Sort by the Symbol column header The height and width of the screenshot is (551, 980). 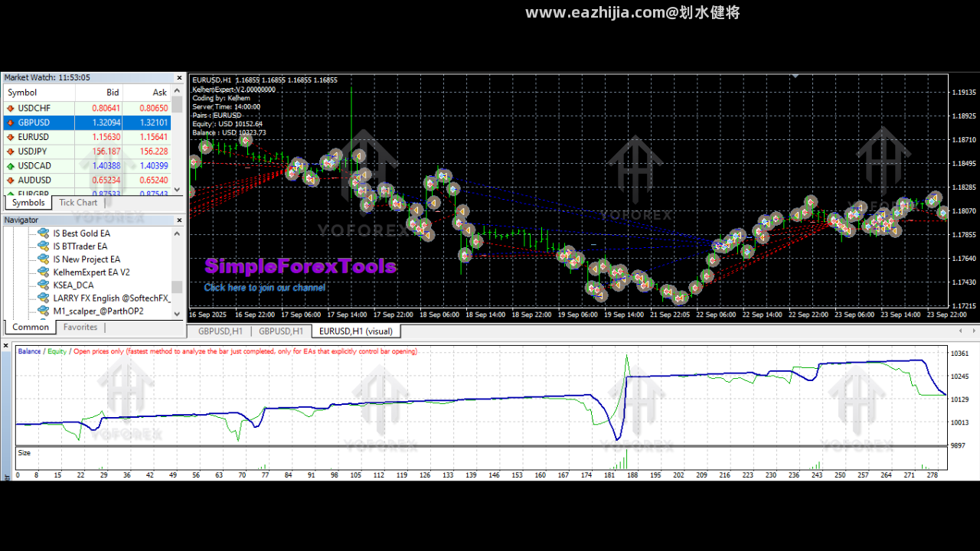(x=38, y=93)
